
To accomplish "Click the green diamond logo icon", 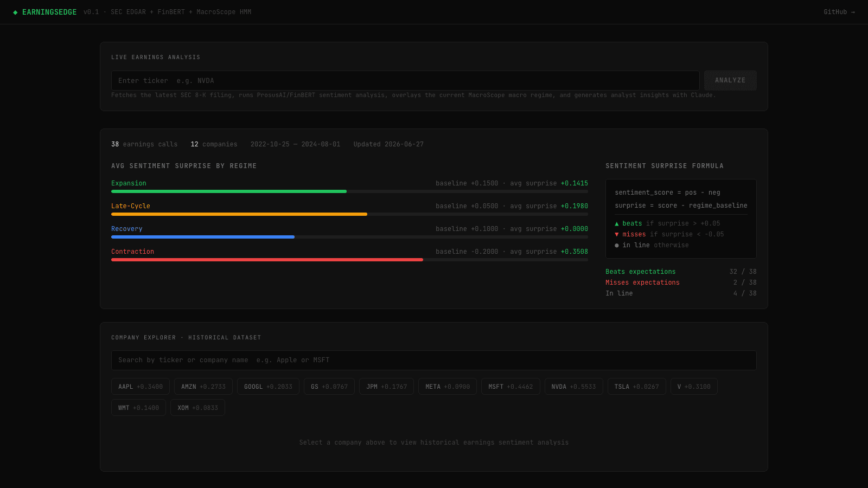I will pyautogui.click(x=15, y=12).
